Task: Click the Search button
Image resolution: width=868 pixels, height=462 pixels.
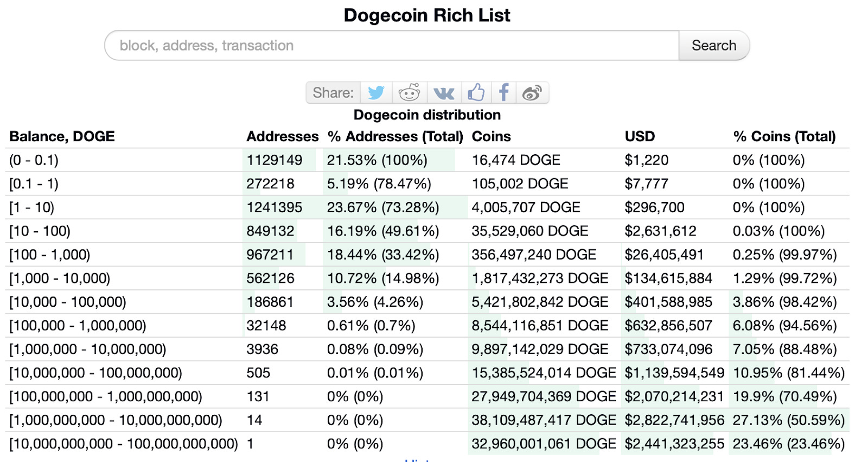Action: (714, 46)
